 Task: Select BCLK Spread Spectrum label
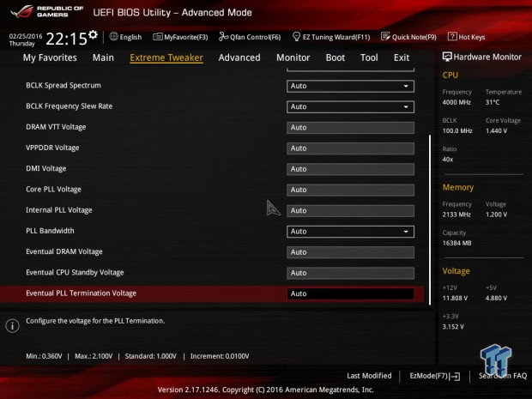pyautogui.click(x=63, y=86)
